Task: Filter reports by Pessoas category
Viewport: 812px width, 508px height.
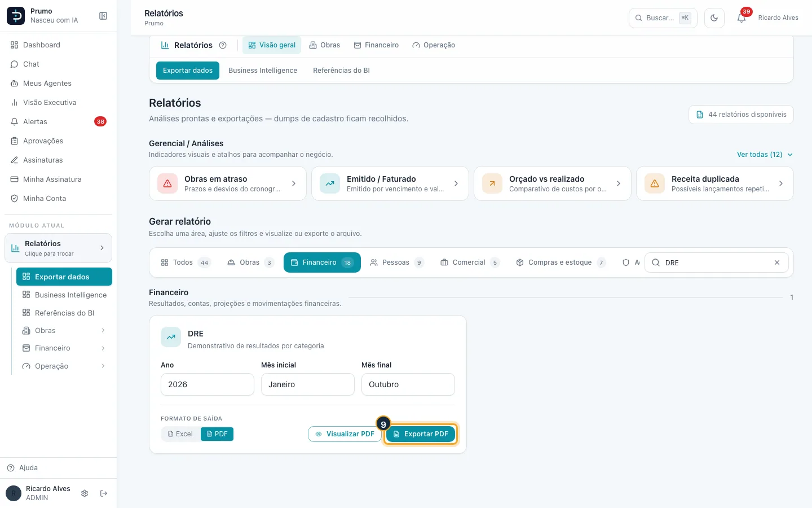Action: (397, 262)
